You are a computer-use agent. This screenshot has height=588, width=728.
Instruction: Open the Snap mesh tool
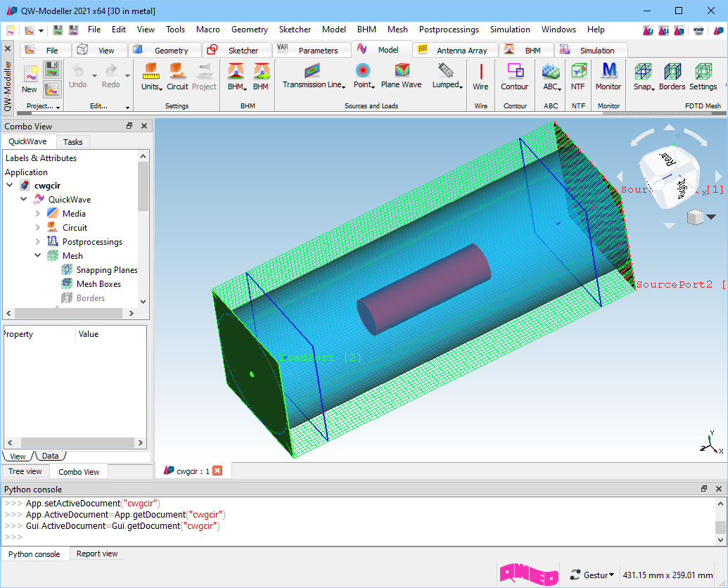[x=644, y=77]
